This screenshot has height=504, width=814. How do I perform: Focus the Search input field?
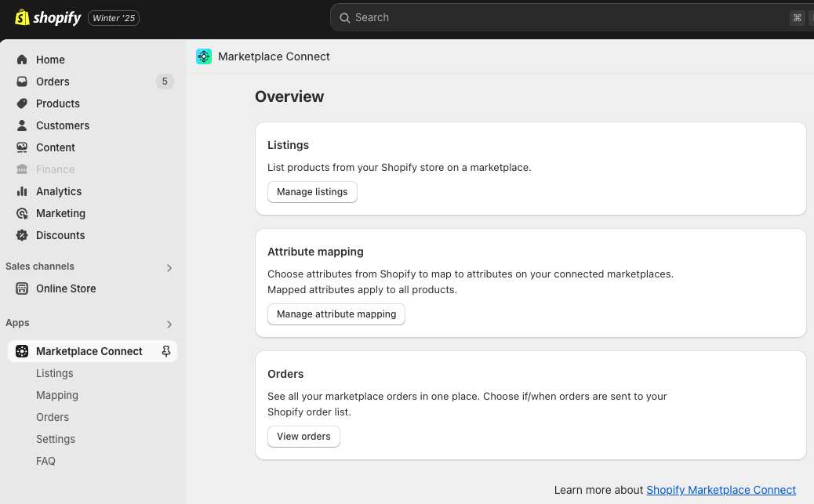(571, 18)
